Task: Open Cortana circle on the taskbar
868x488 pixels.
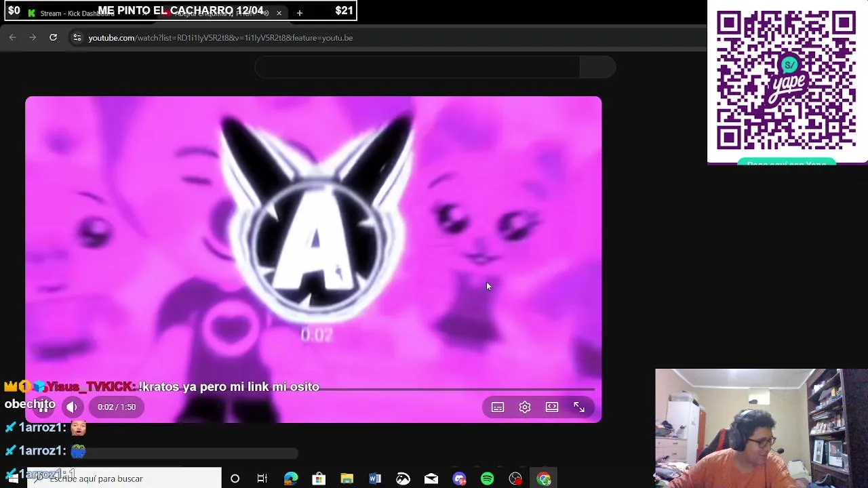Action: (x=235, y=479)
